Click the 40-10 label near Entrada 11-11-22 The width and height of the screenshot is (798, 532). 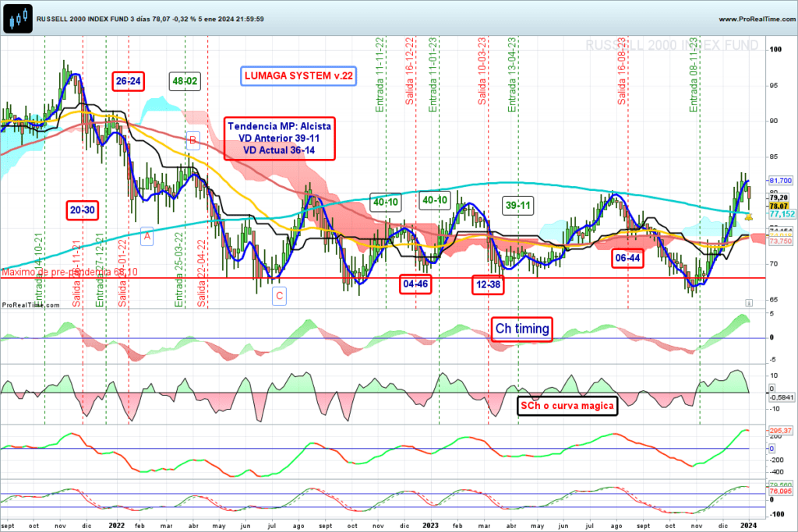click(x=386, y=203)
